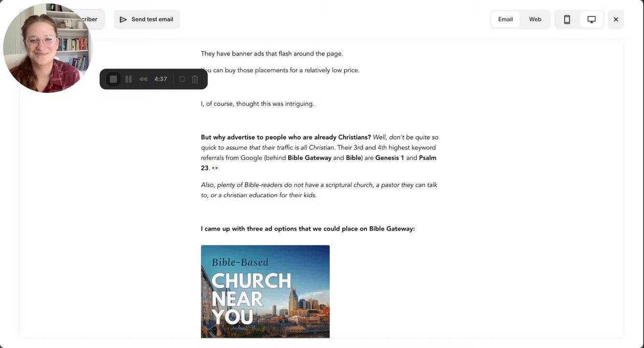Click the rewind recording icon
This screenshot has height=348, width=644.
pos(143,79)
